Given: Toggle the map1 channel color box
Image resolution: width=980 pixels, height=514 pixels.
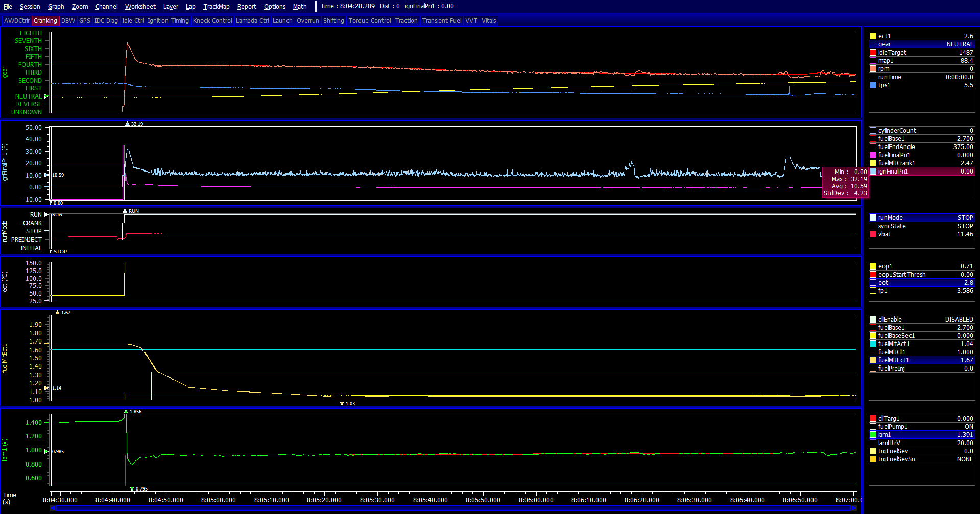Looking at the screenshot, I should click(873, 61).
